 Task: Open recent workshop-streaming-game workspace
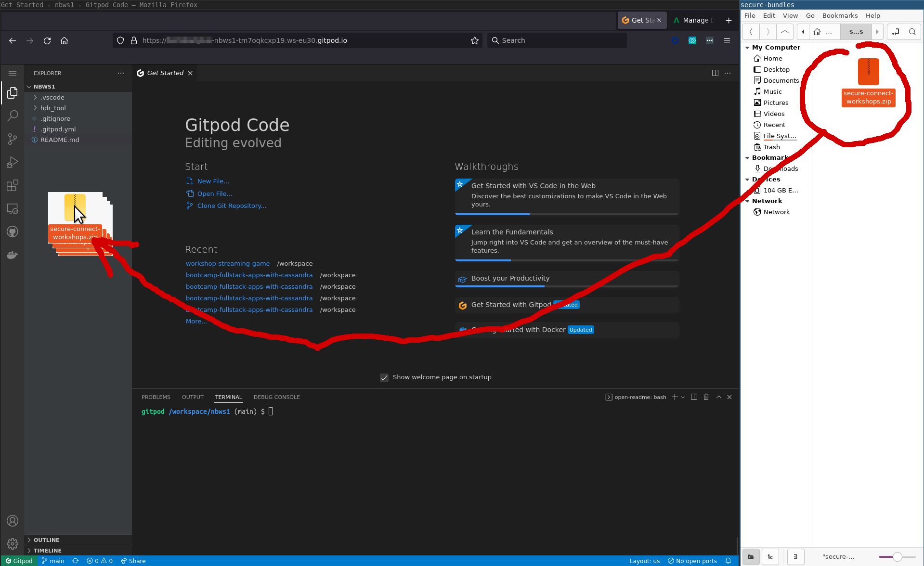[228, 264]
